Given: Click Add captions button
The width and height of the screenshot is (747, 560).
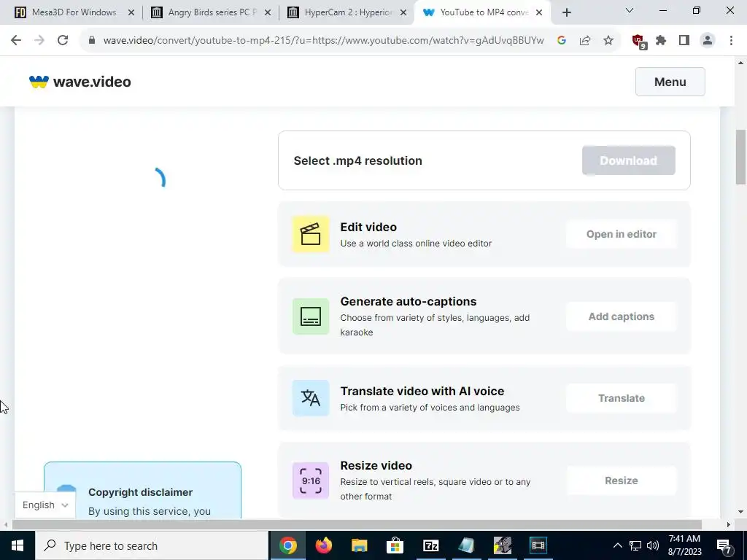Looking at the screenshot, I should [x=622, y=316].
